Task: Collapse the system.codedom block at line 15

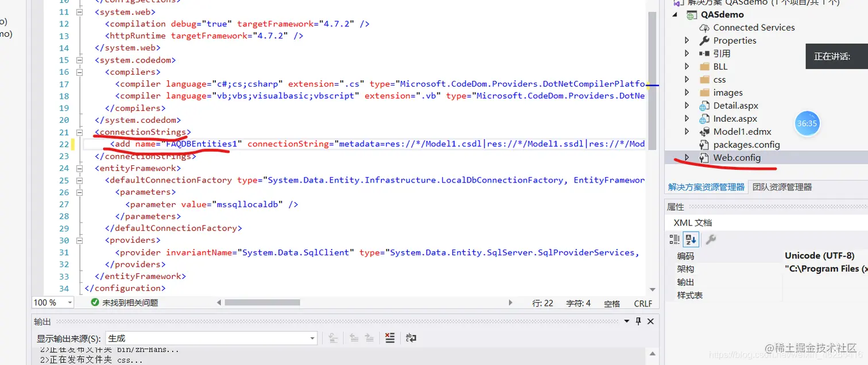Action: click(80, 60)
